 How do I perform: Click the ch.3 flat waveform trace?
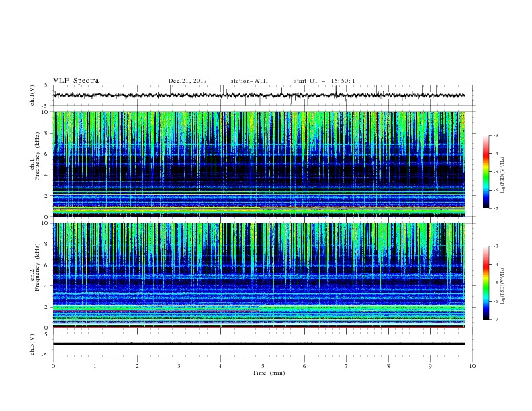pos(259,344)
